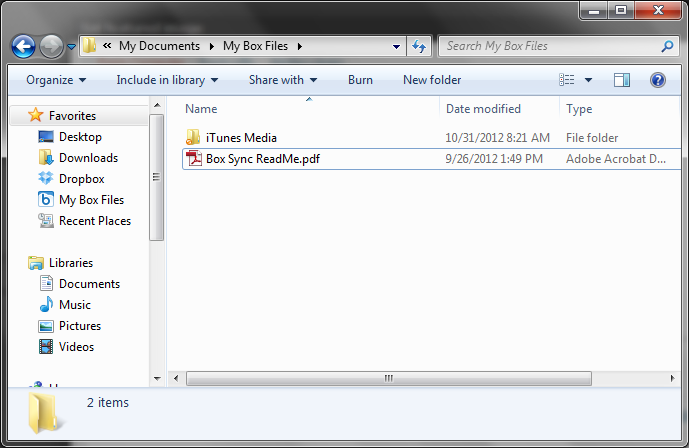689x448 pixels.
Task: Select Libraries in the navigation pane
Action: point(71,263)
